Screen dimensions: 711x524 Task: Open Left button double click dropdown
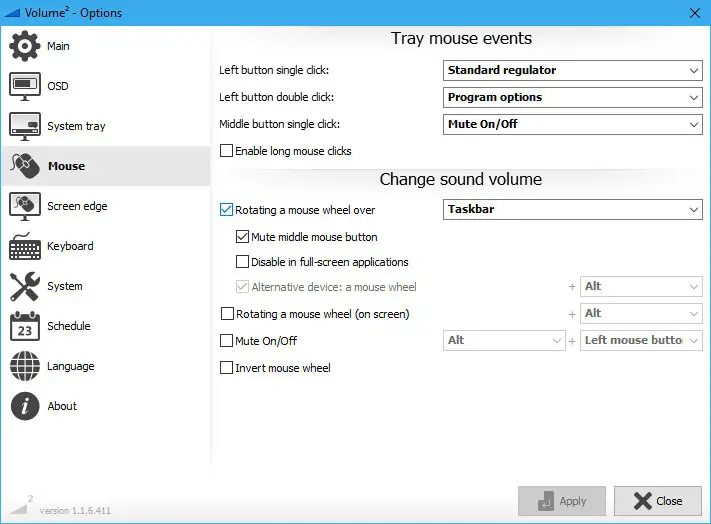[573, 97]
